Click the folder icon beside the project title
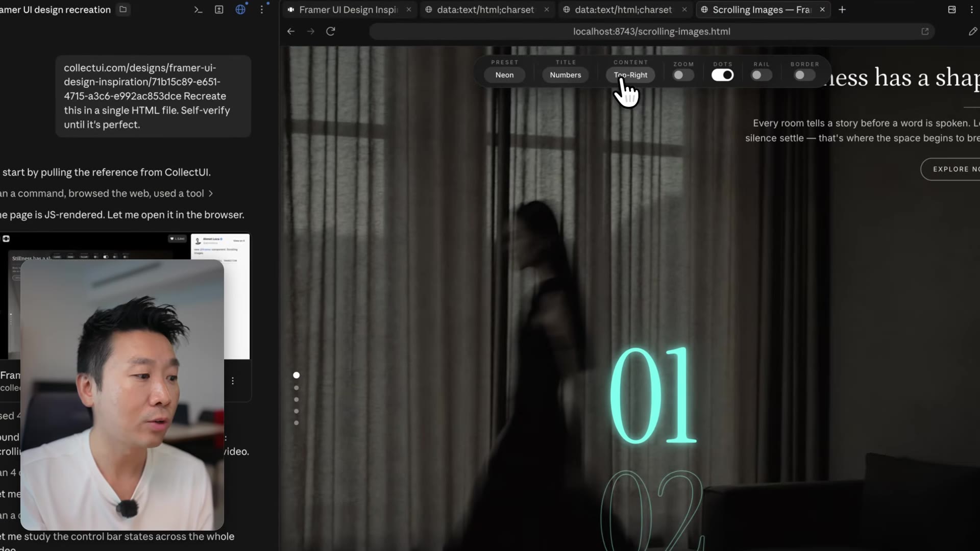Image resolution: width=980 pixels, height=551 pixels. point(123,9)
